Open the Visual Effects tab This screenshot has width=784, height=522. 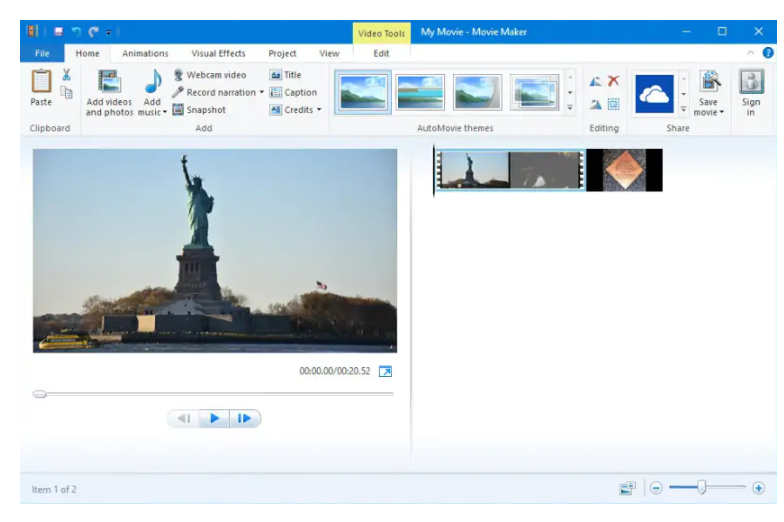point(218,54)
